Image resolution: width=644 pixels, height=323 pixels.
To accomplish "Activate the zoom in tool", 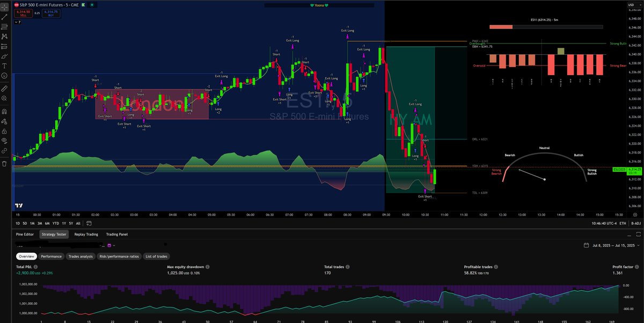I will (x=5, y=99).
